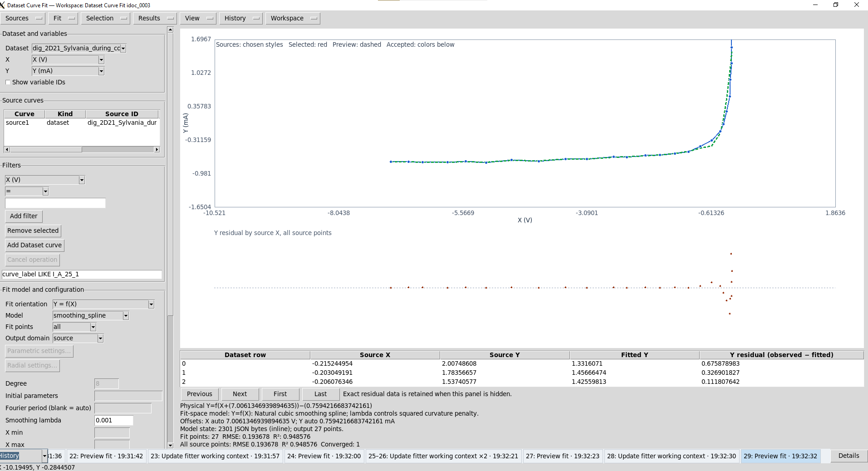This screenshot has height=471, width=868.
Task: Toggle Show variable IDs checkbox
Action: pyautogui.click(x=8, y=82)
